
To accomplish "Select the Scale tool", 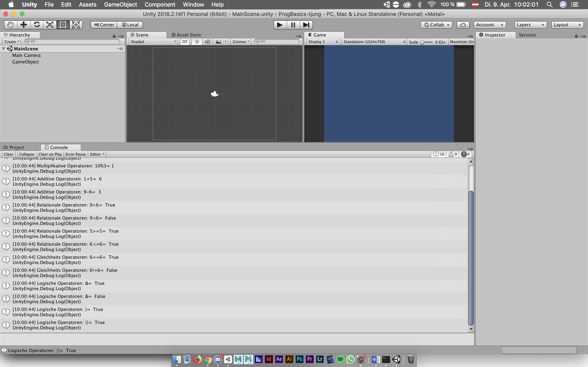I will (x=50, y=25).
